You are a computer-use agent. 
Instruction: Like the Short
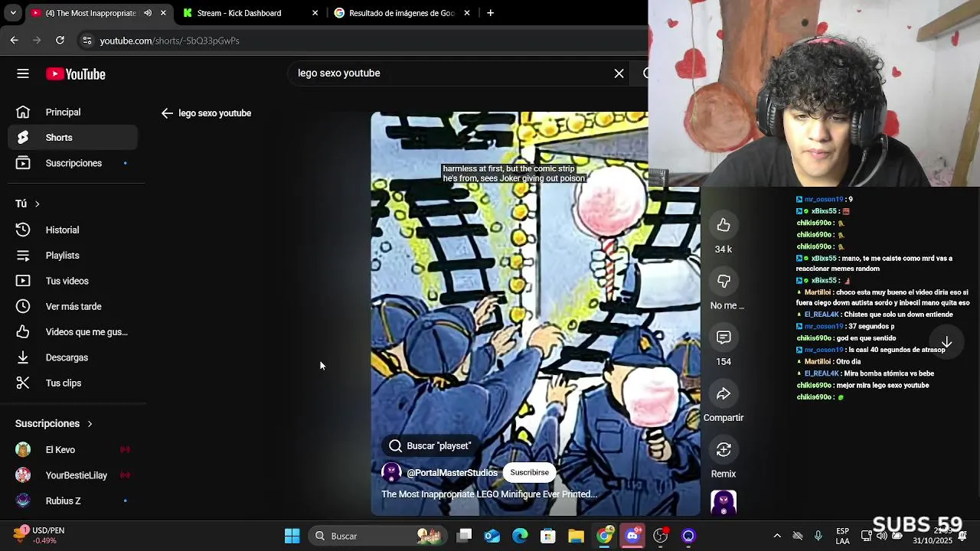coord(724,225)
